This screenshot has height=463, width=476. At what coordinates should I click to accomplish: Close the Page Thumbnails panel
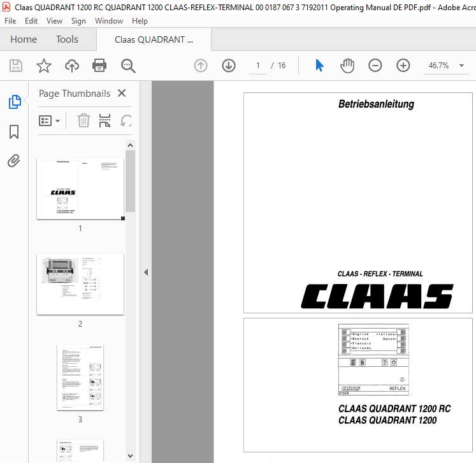(122, 93)
